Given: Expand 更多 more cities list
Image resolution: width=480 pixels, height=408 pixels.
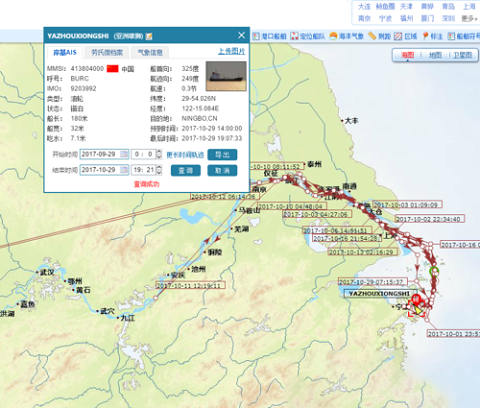Looking at the screenshot, I should coord(469,18).
